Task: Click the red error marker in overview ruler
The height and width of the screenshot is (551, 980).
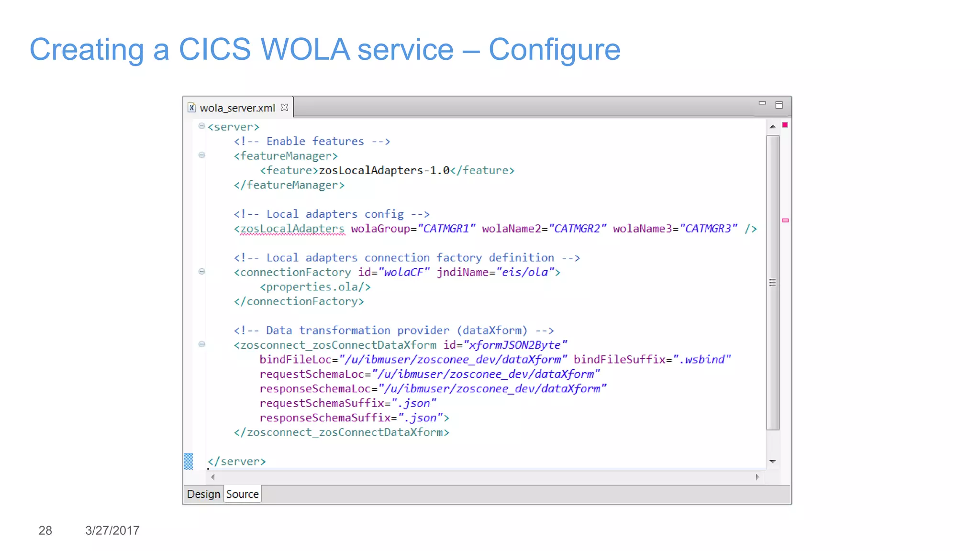Action: tap(785, 125)
